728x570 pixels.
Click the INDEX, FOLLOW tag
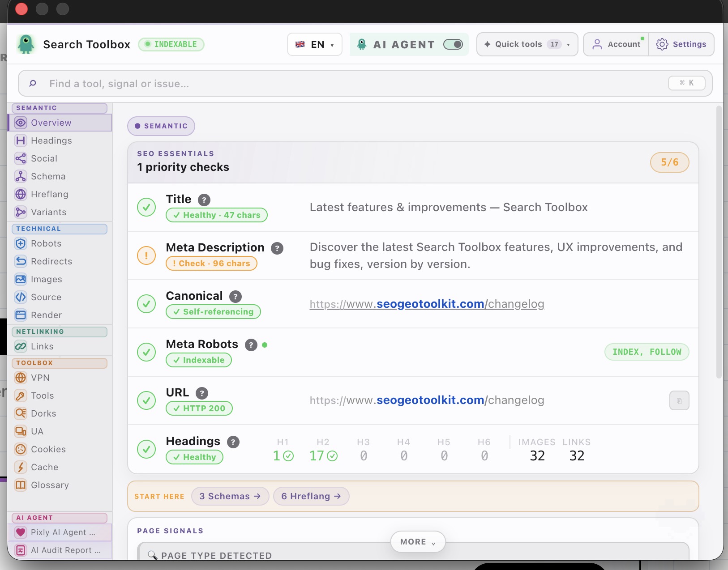(647, 352)
